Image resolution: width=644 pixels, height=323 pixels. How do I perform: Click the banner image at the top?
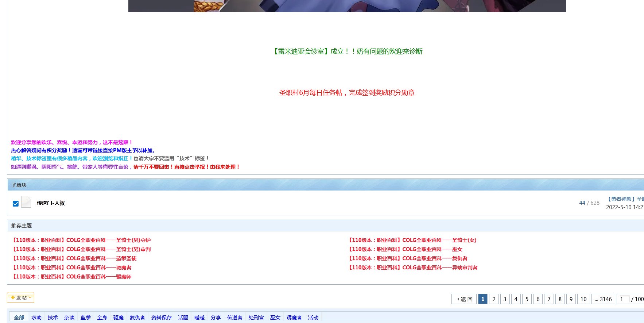[x=347, y=6]
